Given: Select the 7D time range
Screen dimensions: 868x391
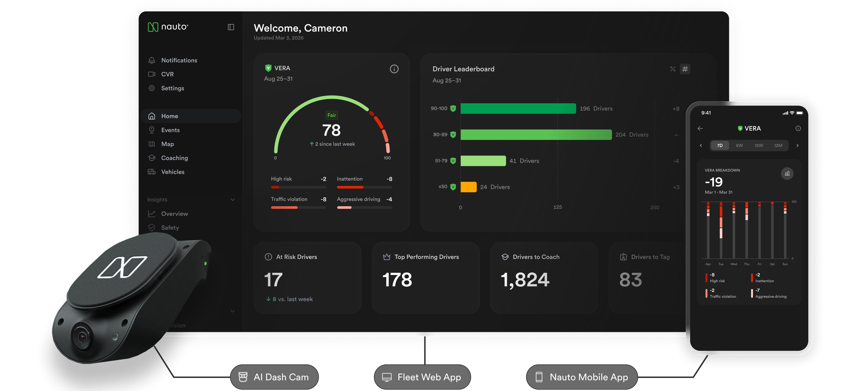Looking at the screenshot, I should (720, 146).
